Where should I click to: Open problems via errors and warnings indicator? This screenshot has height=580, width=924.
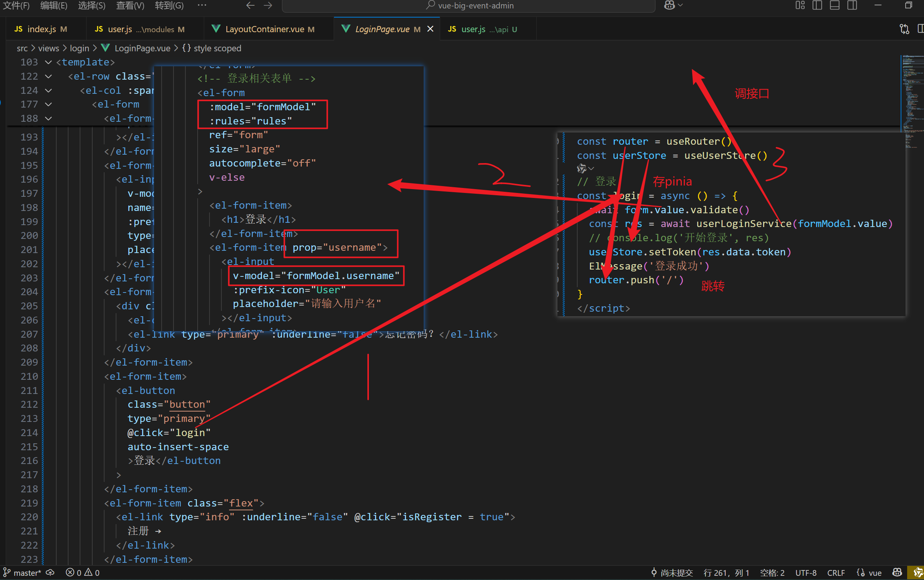82,572
